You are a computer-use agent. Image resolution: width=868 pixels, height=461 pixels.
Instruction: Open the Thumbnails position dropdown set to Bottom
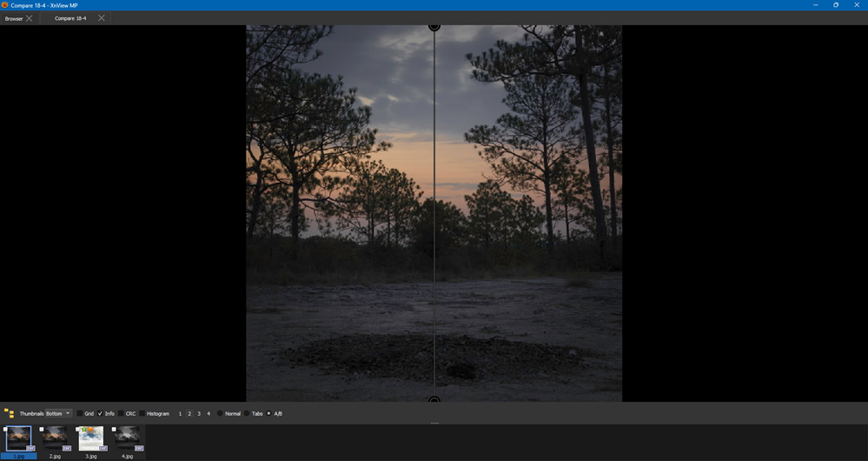(59, 413)
